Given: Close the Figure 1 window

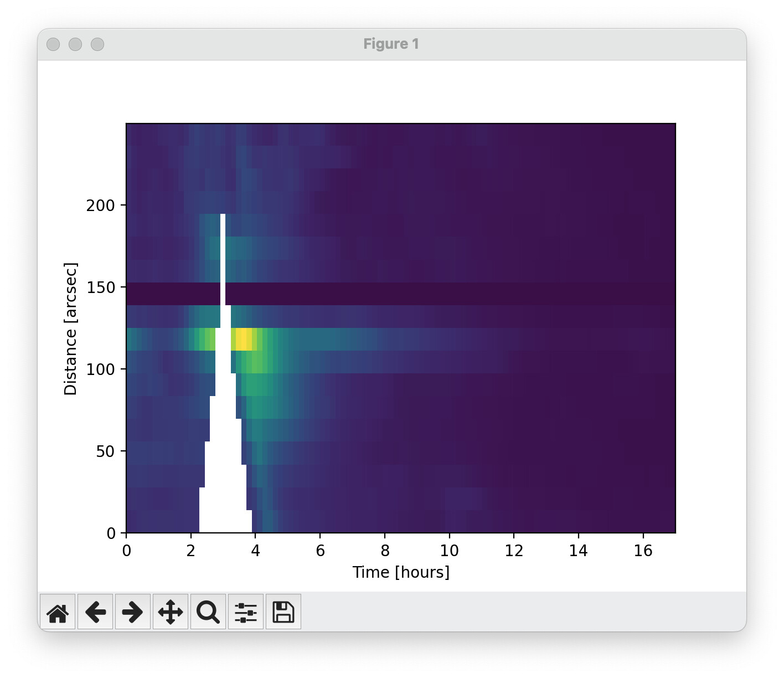Looking at the screenshot, I should click(x=53, y=44).
